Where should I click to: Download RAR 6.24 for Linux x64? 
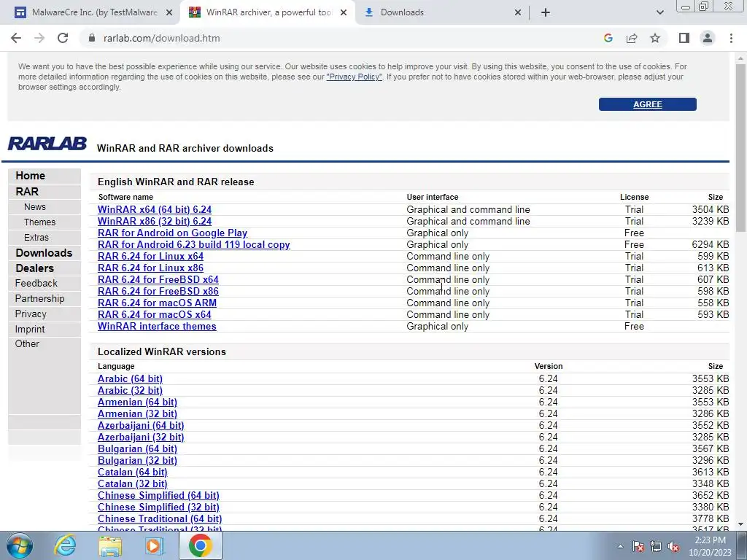150,256
